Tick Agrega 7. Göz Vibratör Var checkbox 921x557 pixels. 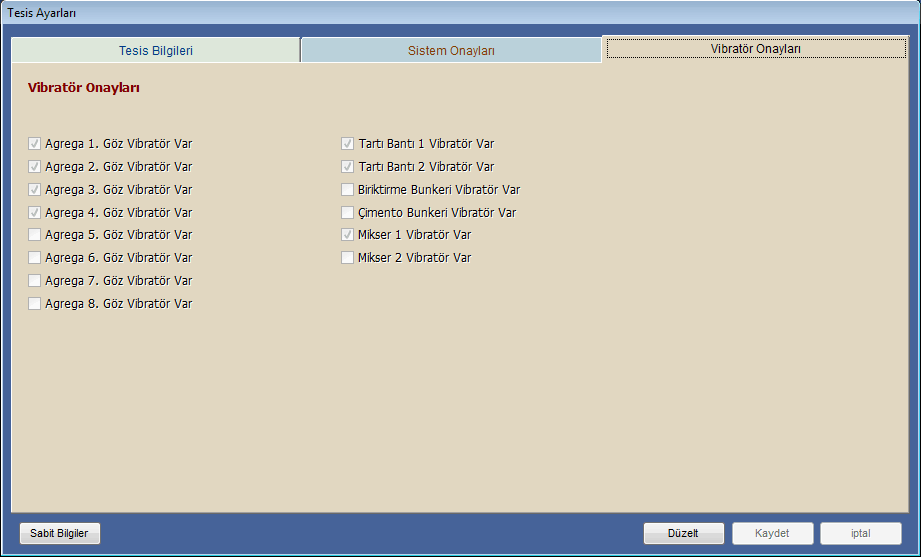pyautogui.click(x=35, y=281)
